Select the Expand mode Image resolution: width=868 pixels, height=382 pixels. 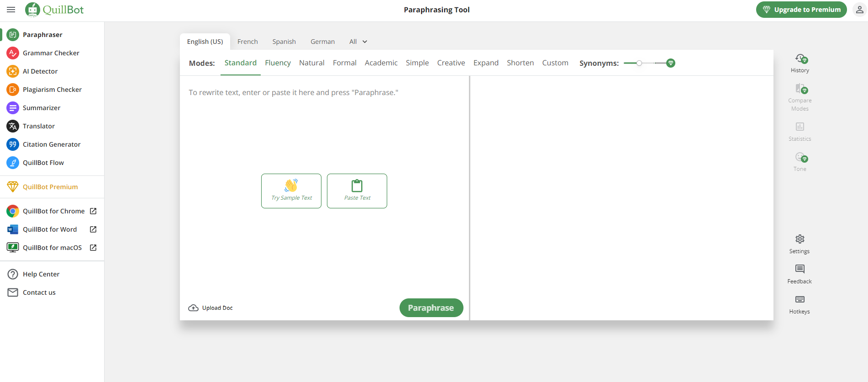(x=486, y=63)
